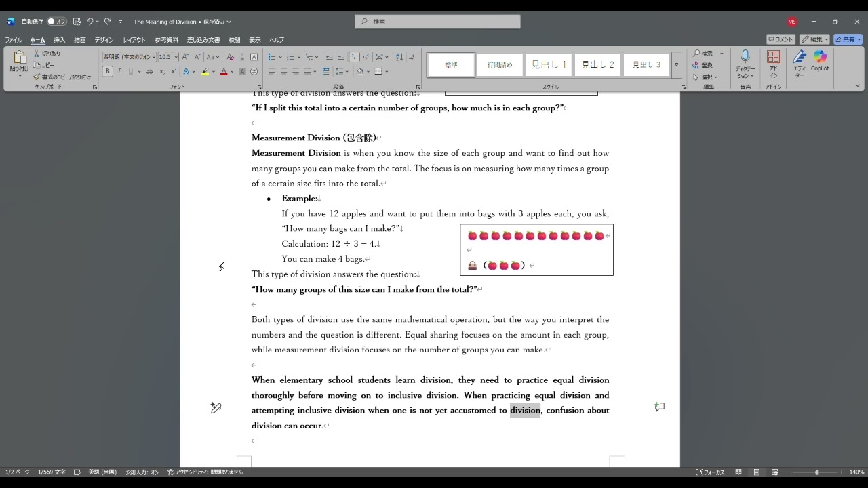Open the 編集 (Editing) mode dropdown
This screenshot has width=868, height=488.
click(x=814, y=39)
